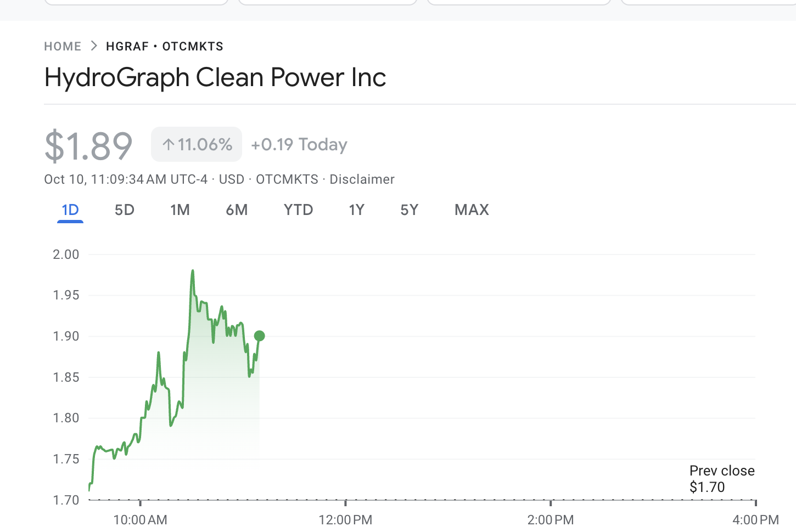Select the 1D chart range tab
Image resolution: width=796 pixels, height=532 pixels.
[x=70, y=210]
